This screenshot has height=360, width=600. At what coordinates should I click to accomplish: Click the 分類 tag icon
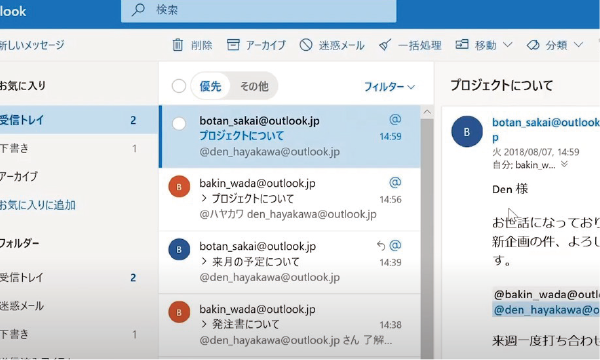(533, 45)
